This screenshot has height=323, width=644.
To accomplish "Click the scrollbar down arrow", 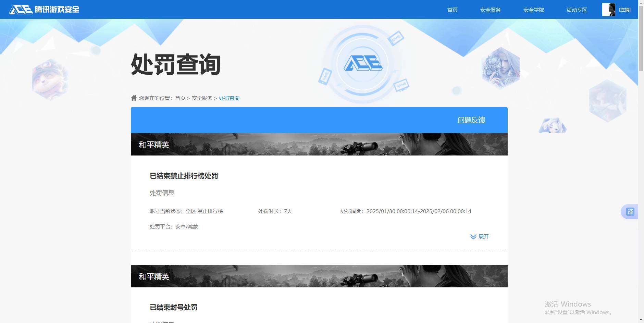I will [641, 320].
